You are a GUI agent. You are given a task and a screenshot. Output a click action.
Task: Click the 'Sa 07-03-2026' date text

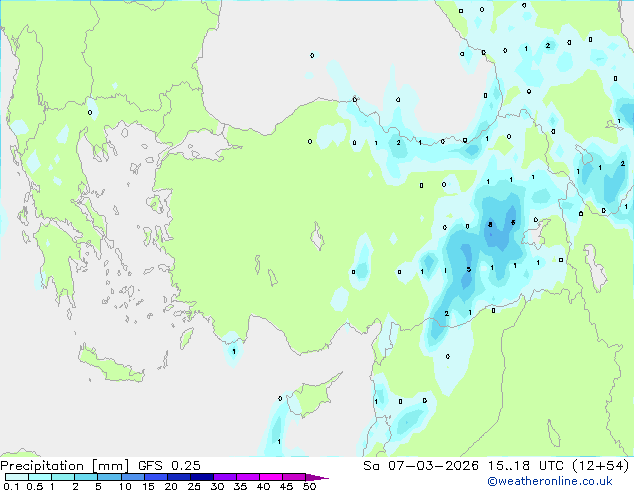coord(421,466)
